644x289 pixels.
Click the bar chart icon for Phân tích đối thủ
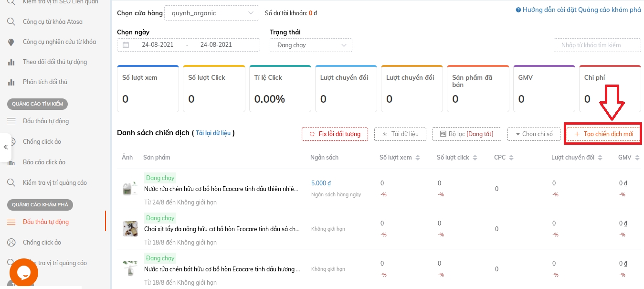click(x=11, y=82)
